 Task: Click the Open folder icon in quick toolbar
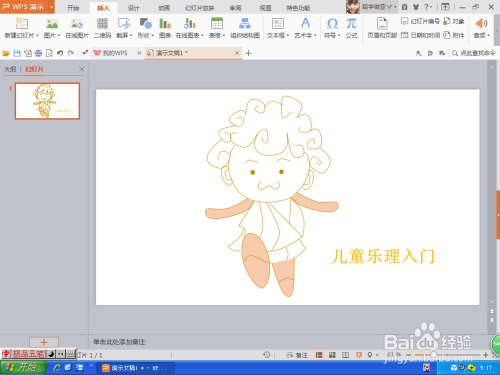pos(6,53)
